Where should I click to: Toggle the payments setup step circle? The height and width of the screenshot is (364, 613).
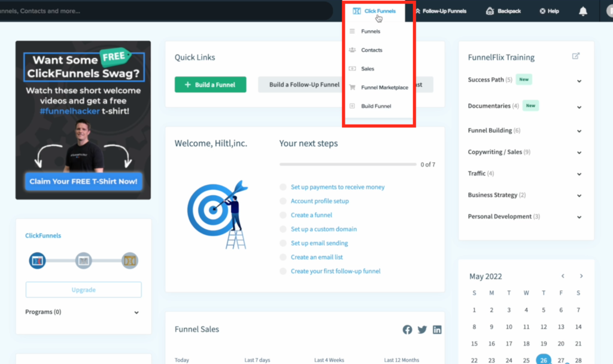283,187
